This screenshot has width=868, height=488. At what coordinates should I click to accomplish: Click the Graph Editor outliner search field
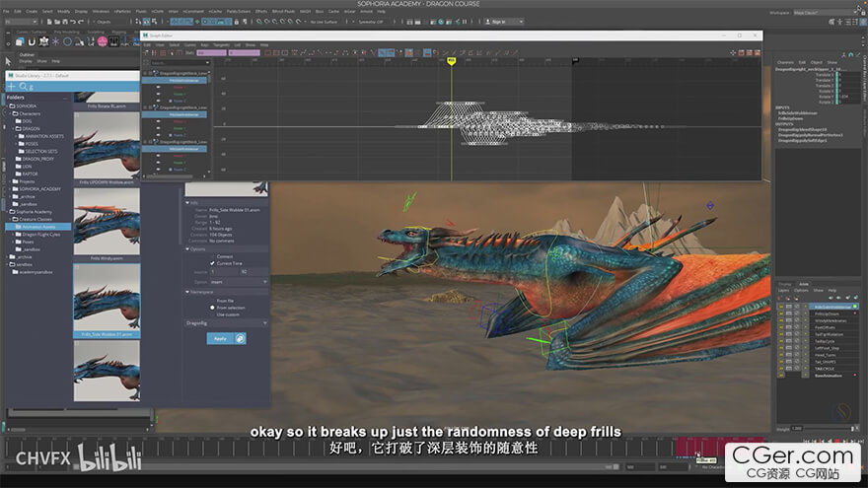179,63
